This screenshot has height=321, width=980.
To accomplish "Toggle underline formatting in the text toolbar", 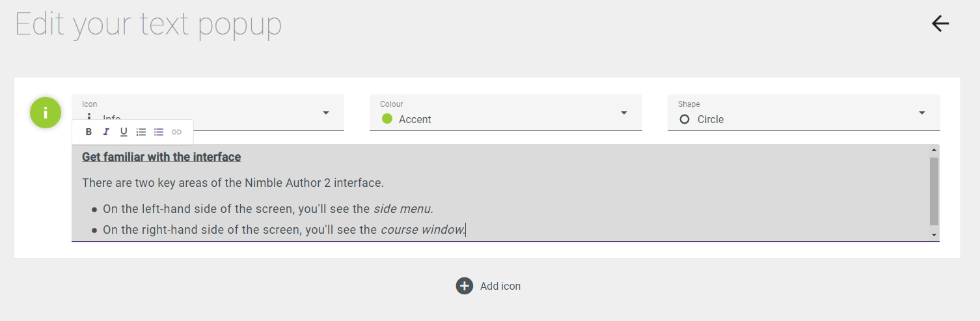I will pyautogui.click(x=124, y=132).
